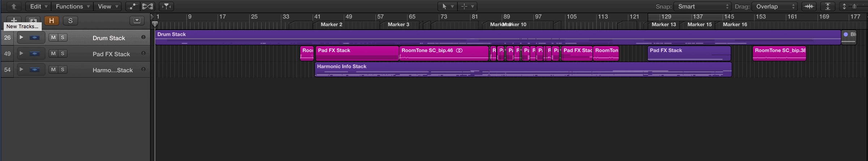
Task: Expand the Drum Stack disclosure triangle
Action: [x=21, y=37]
